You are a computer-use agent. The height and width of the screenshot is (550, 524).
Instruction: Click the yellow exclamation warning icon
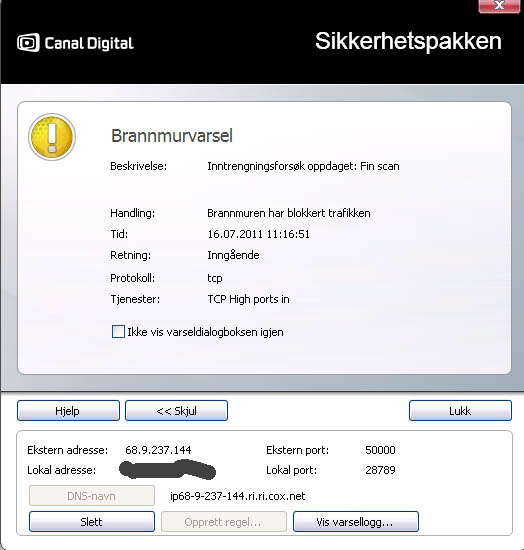coord(52,137)
